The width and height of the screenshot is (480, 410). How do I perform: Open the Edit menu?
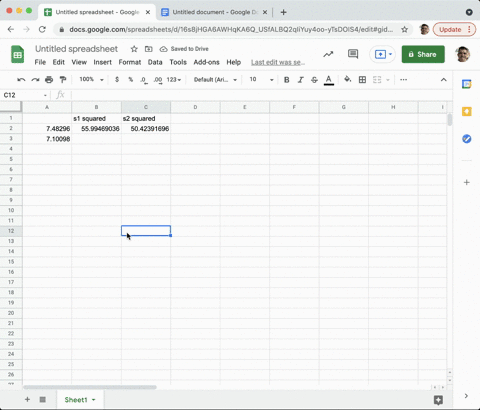tap(58, 62)
